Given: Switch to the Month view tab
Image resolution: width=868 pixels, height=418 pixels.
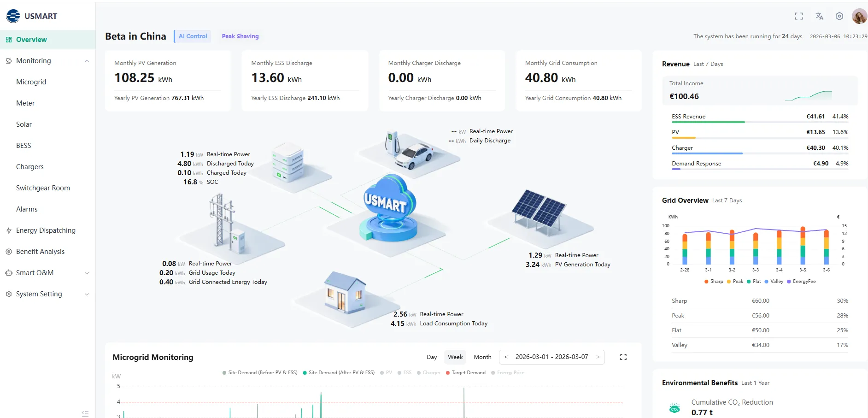Looking at the screenshot, I should 482,357.
